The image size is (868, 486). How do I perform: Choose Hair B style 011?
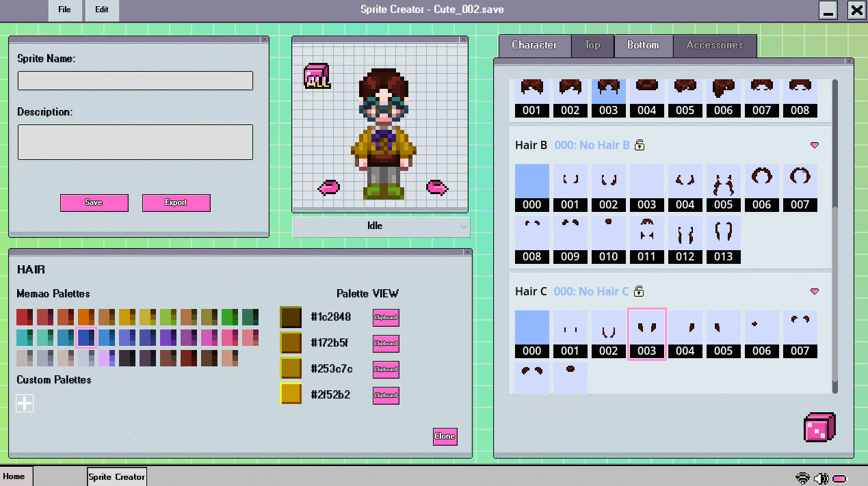pos(647,240)
